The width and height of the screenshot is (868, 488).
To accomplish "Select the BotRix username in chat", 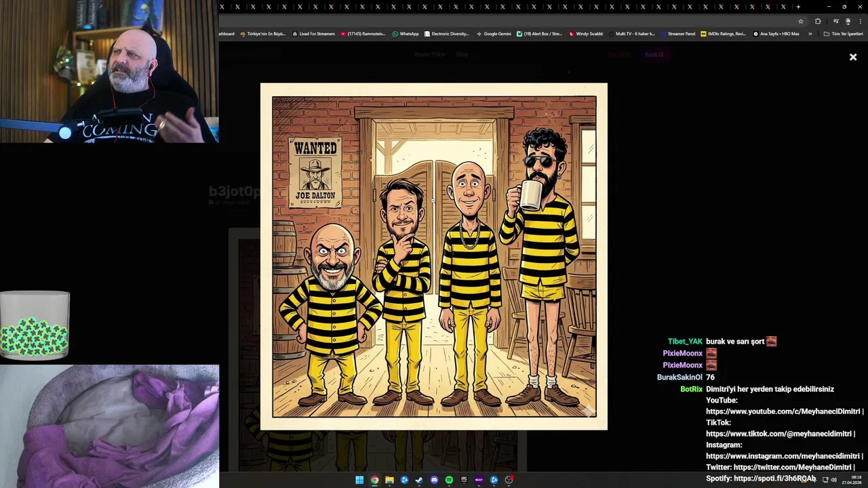I will (x=692, y=389).
